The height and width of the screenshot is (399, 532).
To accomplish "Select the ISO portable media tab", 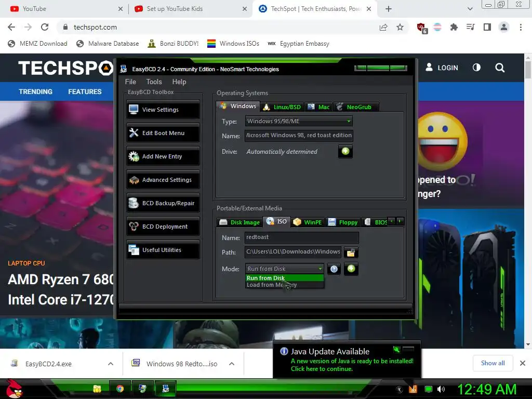I will click(x=277, y=221).
